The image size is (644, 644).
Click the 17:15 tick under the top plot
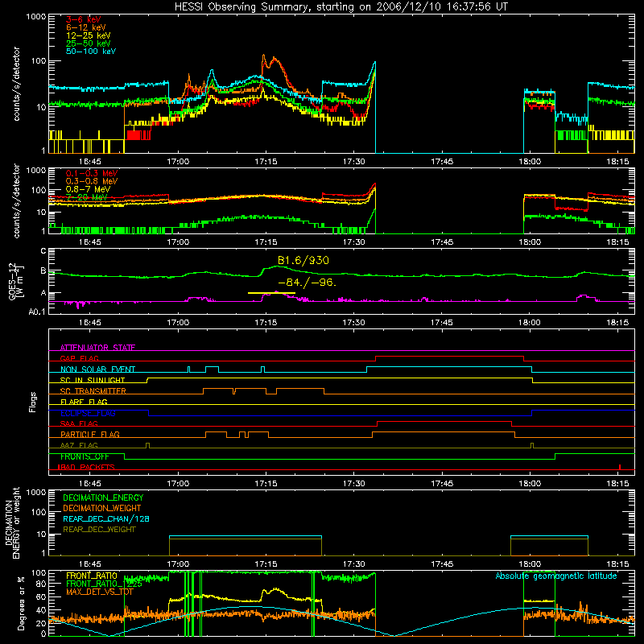point(266,162)
